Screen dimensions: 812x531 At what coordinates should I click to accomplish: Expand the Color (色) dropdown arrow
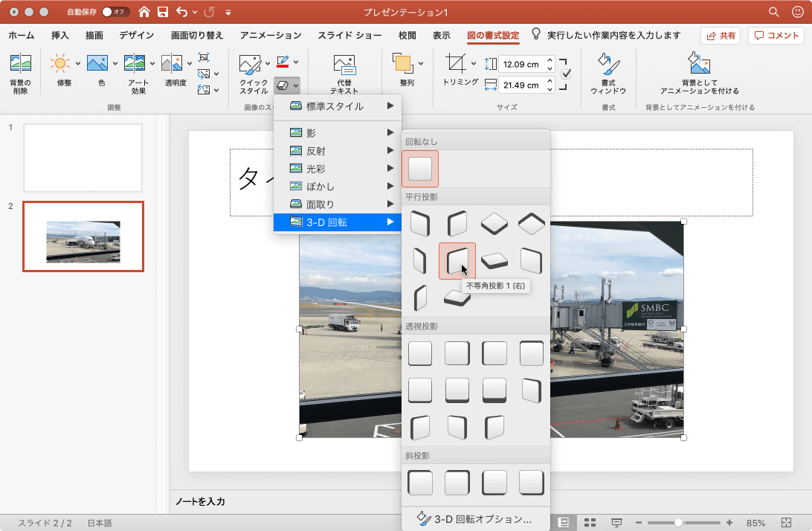pyautogui.click(x=115, y=63)
